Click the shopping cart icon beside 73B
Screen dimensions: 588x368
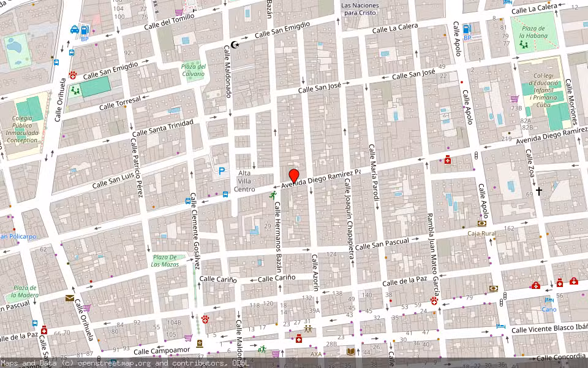[x=514, y=99]
